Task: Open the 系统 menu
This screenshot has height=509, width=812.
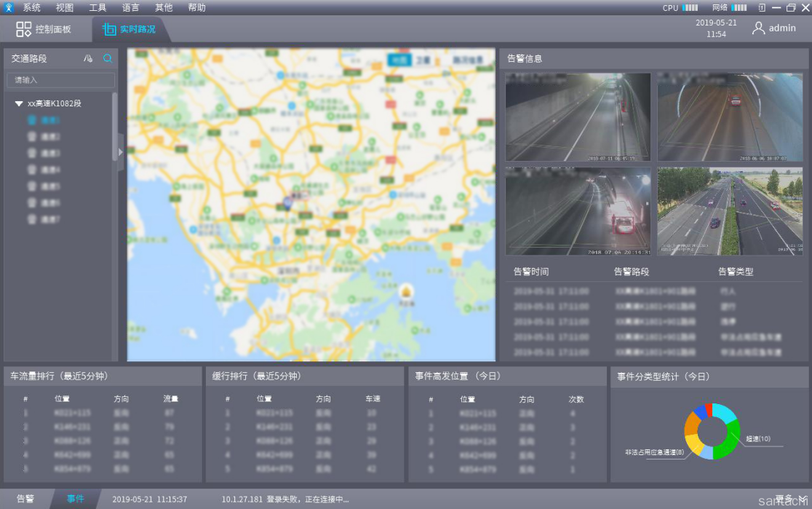Action: tap(31, 8)
